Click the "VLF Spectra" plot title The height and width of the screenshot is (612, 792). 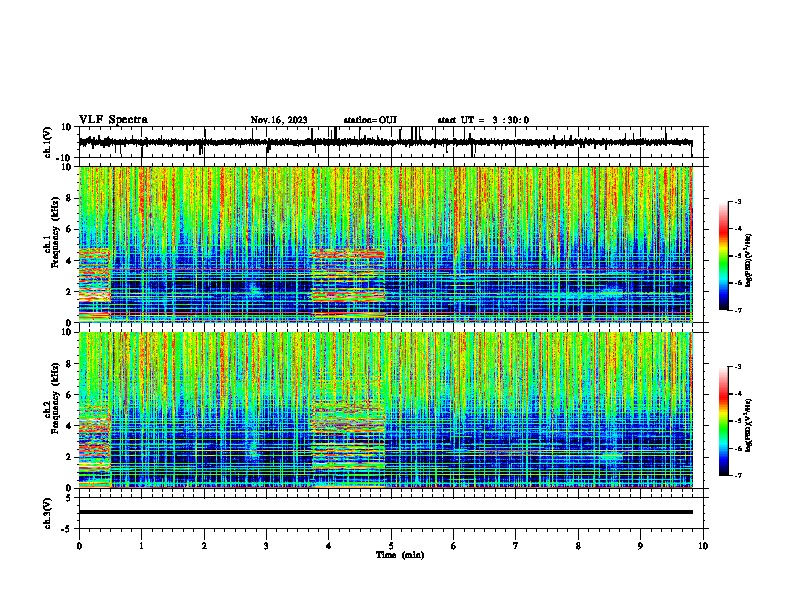coord(113,120)
